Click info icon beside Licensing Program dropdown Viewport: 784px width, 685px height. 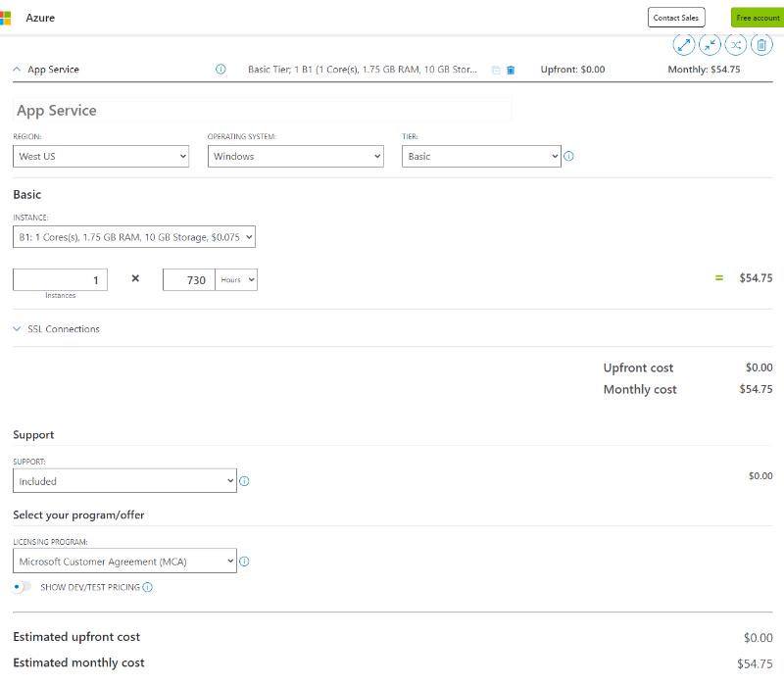point(244,562)
